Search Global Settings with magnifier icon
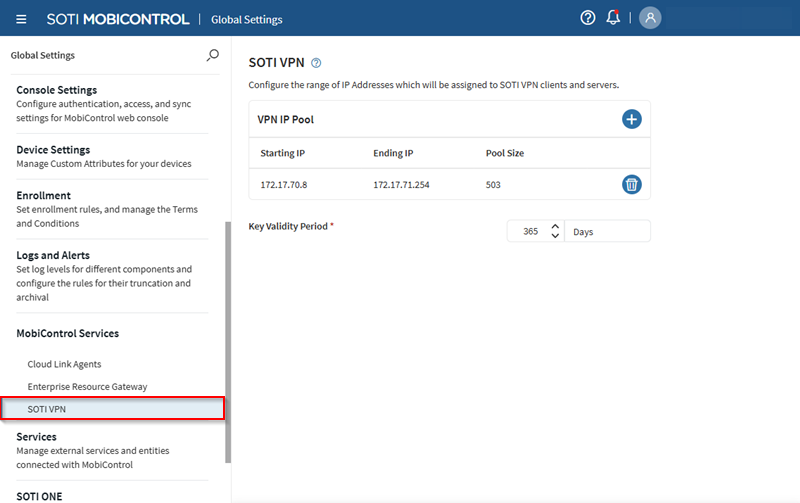This screenshot has height=503, width=800. (213, 55)
